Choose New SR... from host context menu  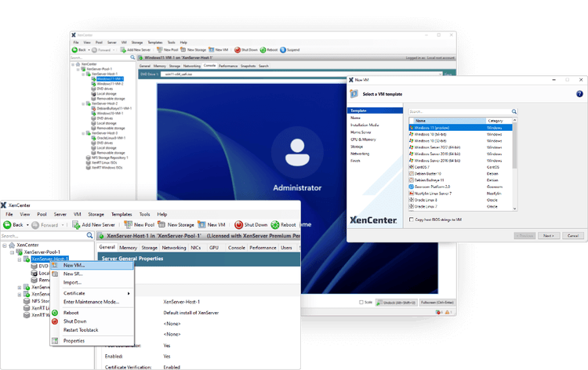(x=73, y=274)
